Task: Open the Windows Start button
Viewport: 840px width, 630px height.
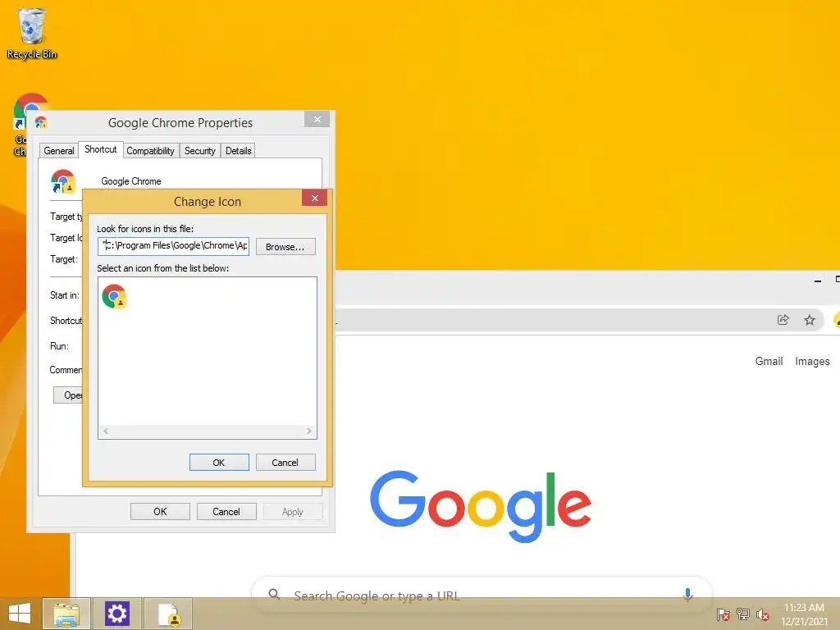Action: (x=20, y=614)
